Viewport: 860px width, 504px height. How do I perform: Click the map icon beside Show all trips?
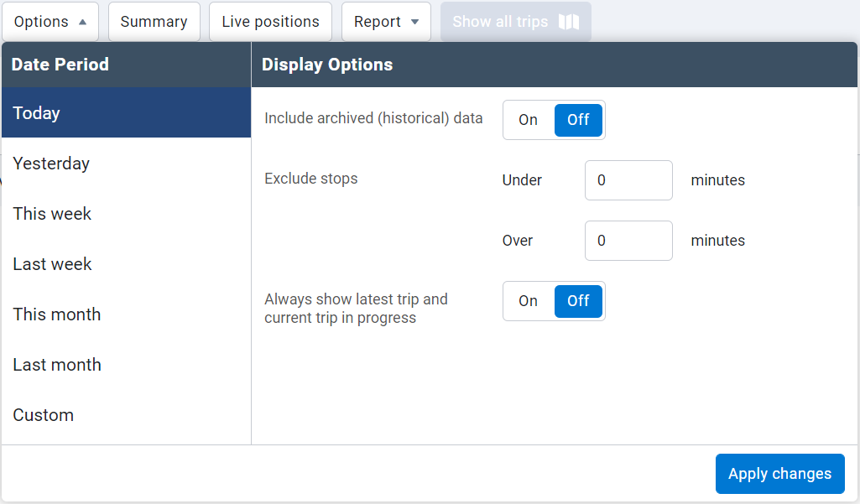[568, 22]
